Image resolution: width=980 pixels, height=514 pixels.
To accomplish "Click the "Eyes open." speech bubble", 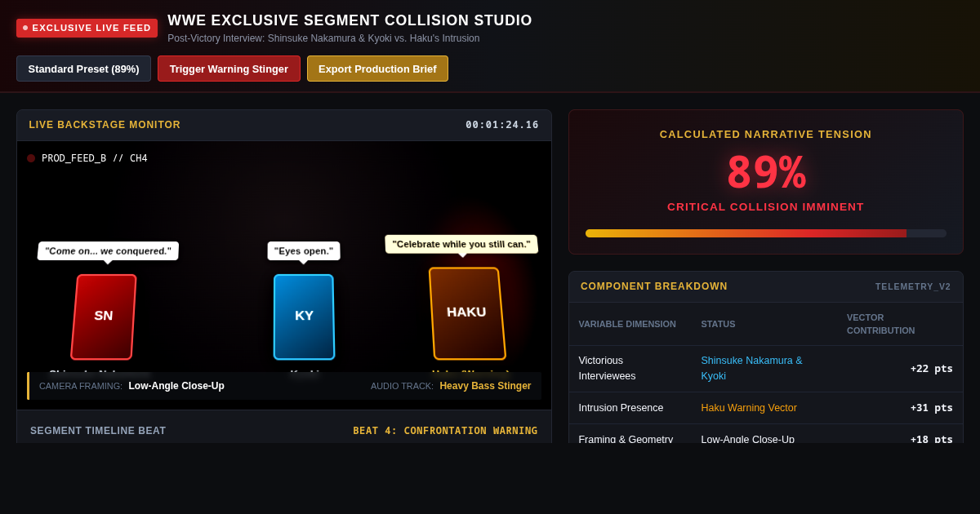I will 304,250.
